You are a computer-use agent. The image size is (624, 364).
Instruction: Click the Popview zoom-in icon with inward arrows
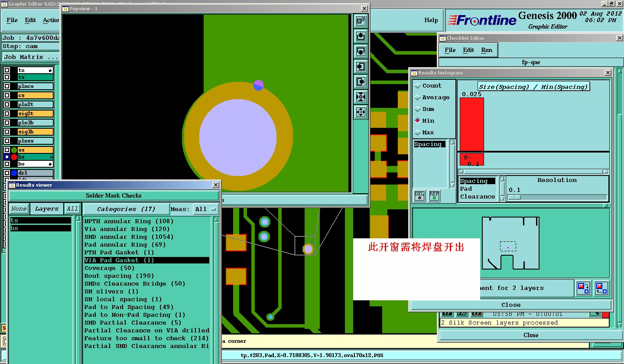(361, 97)
